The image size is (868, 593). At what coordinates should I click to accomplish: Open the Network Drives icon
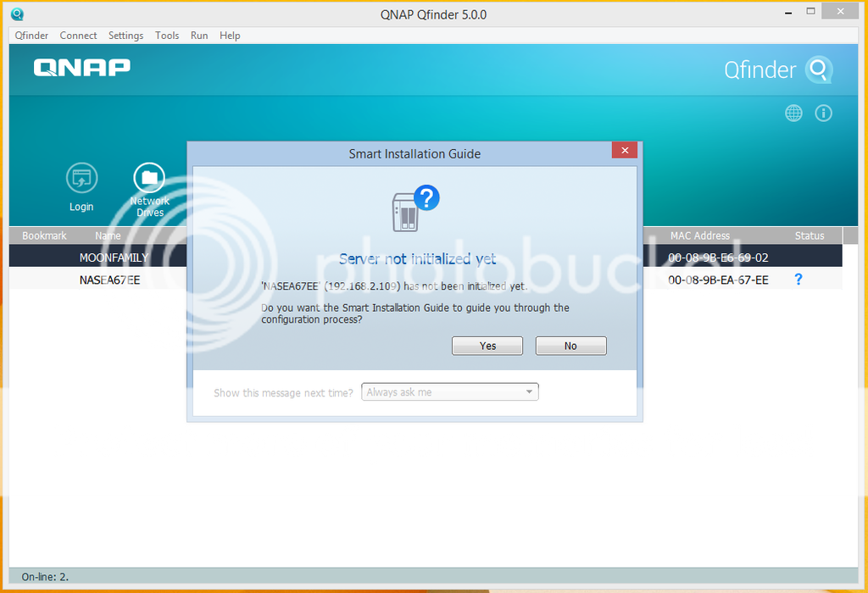(x=149, y=179)
